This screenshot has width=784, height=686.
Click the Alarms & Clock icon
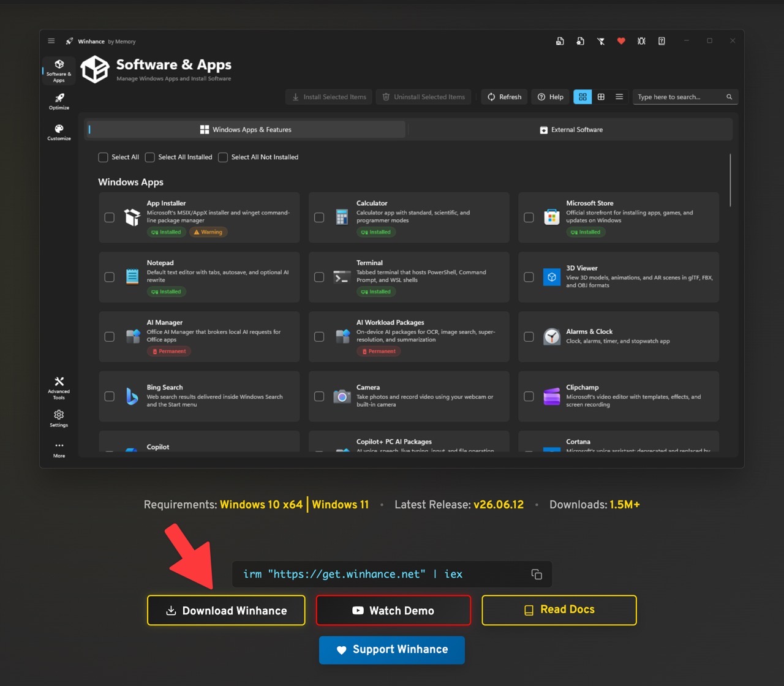coord(552,336)
